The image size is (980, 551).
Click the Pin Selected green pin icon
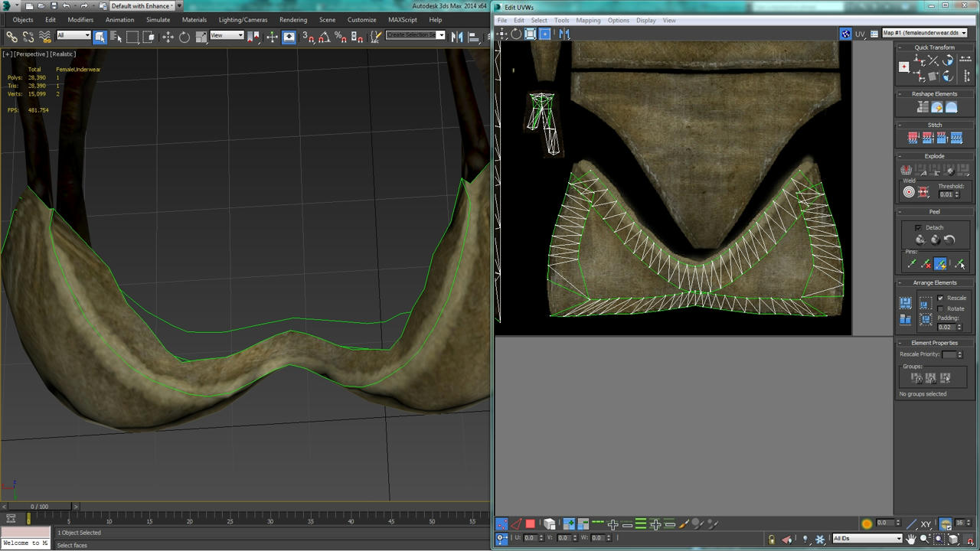click(x=912, y=264)
